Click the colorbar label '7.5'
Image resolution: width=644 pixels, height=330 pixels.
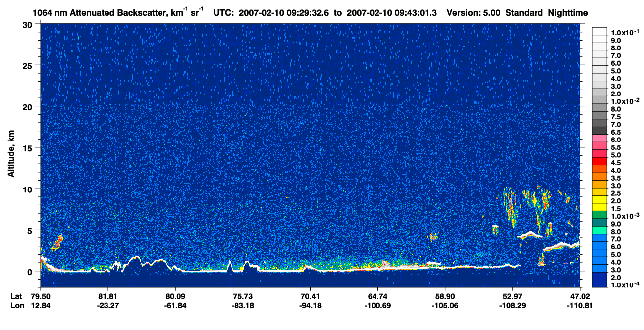click(x=616, y=117)
